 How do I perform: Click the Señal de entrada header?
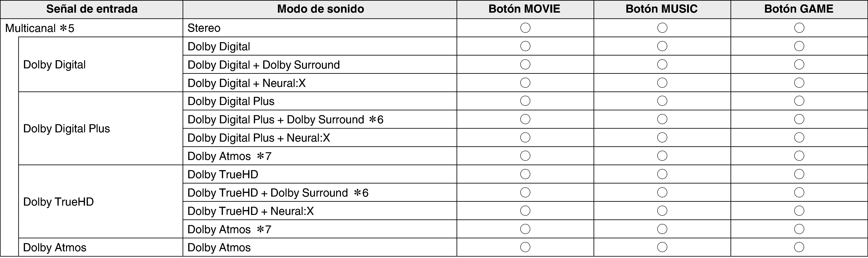click(x=92, y=9)
